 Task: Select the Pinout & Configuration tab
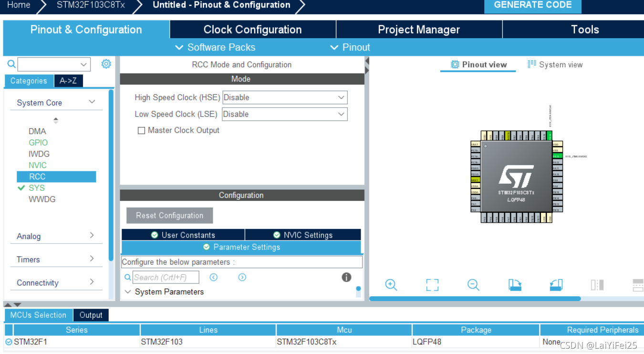[86, 30]
